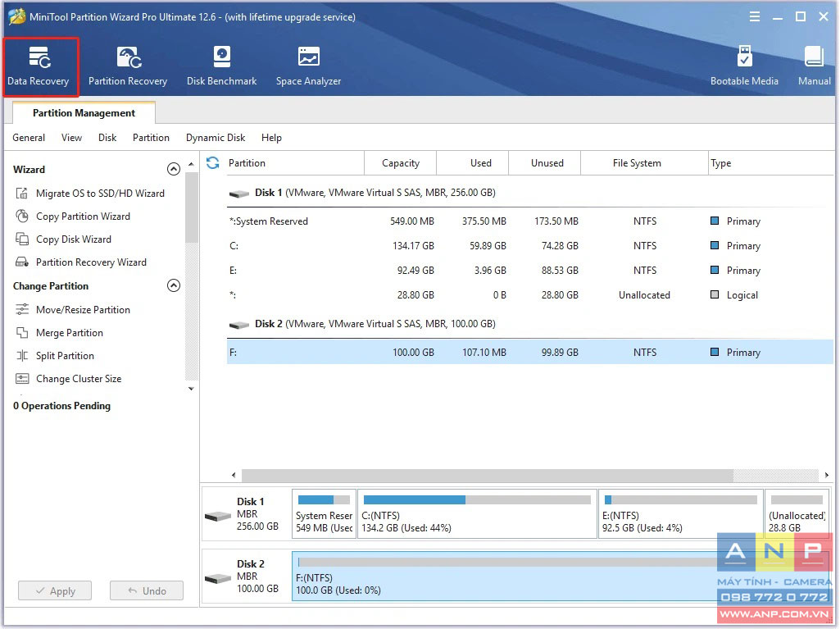Click the refresh icon beside Partition header

tap(213, 163)
